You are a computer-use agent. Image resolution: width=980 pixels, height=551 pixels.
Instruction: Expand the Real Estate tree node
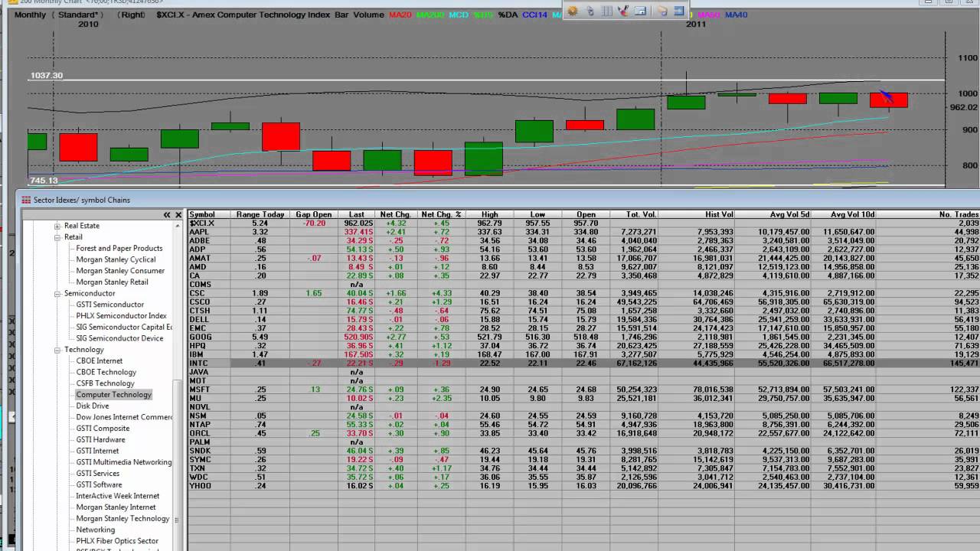(x=57, y=226)
